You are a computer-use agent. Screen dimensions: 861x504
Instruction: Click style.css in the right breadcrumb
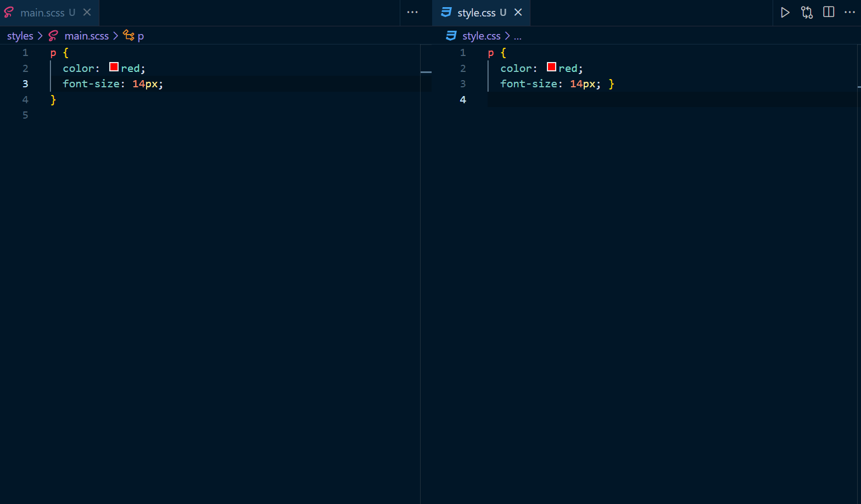[482, 36]
